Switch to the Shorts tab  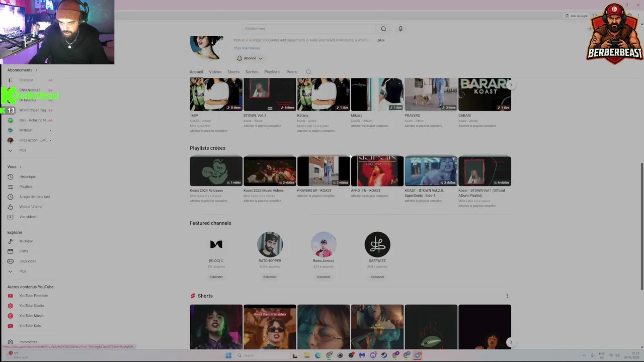click(x=233, y=72)
